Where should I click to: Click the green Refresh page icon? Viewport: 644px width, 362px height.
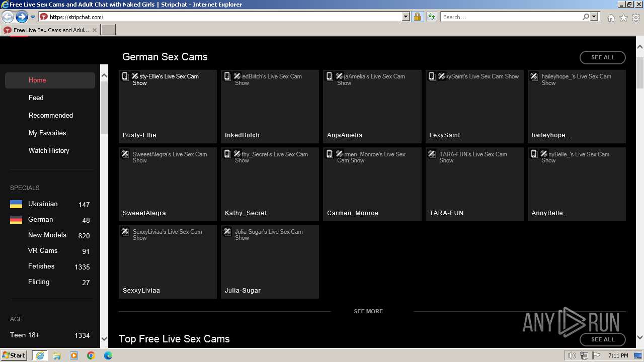(x=431, y=17)
